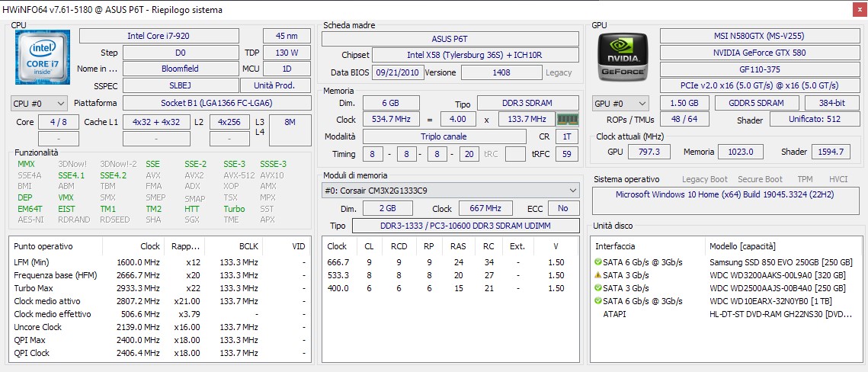This screenshot has height=372, width=868.
Task: Click the 130 W TDP value
Action: (287, 53)
